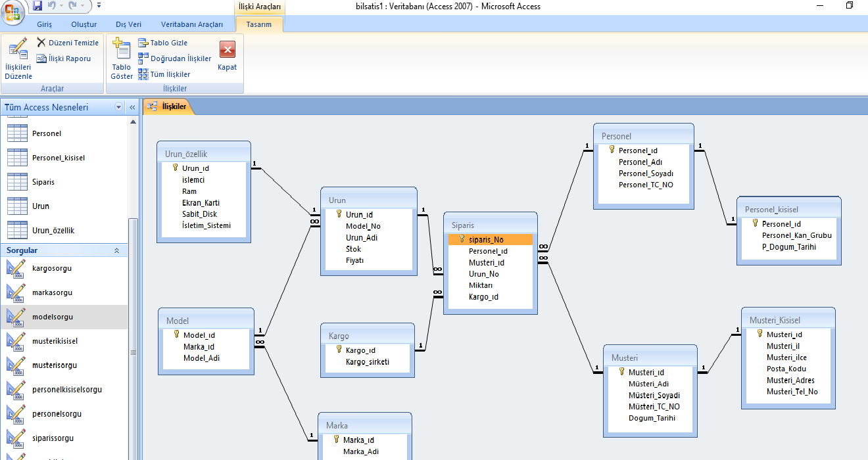Open the Tüm Access Nesneleri dropdown arrow
The width and height of the screenshot is (868, 460).
[119, 107]
